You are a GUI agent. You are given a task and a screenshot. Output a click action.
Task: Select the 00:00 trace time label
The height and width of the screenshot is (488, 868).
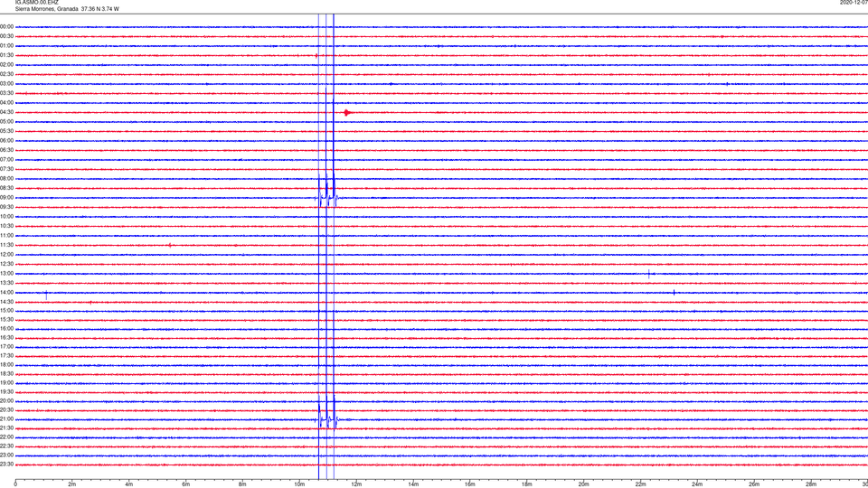click(x=6, y=26)
